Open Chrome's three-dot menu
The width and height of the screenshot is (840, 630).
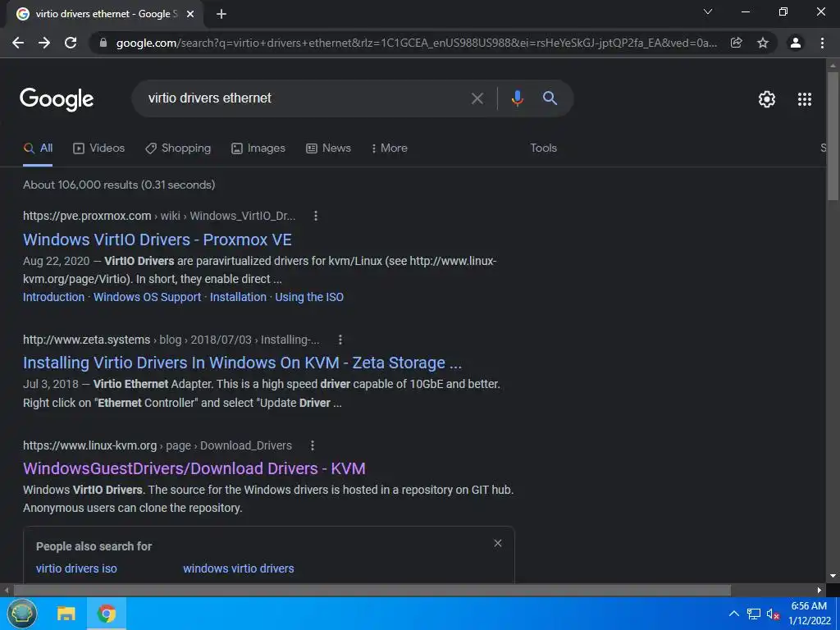pyautogui.click(x=822, y=43)
